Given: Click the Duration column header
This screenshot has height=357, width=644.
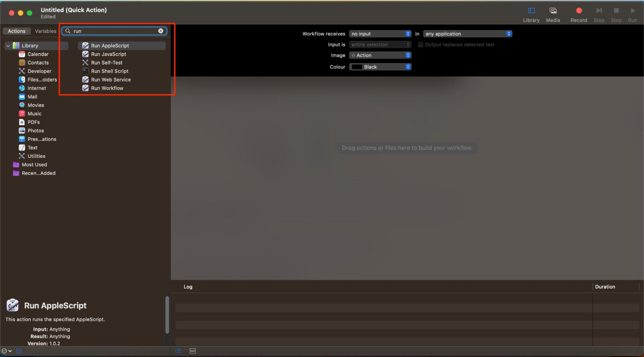Looking at the screenshot, I should 605,287.
